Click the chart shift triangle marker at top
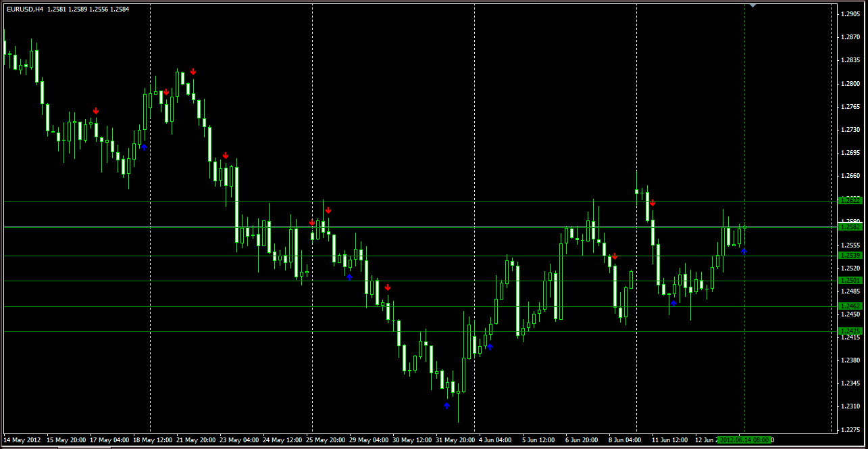 coord(753,6)
